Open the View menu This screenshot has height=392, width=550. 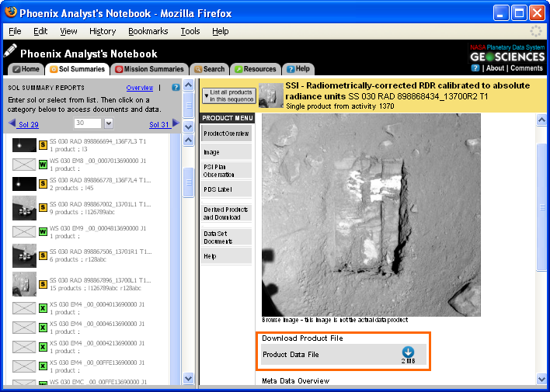point(68,31)
